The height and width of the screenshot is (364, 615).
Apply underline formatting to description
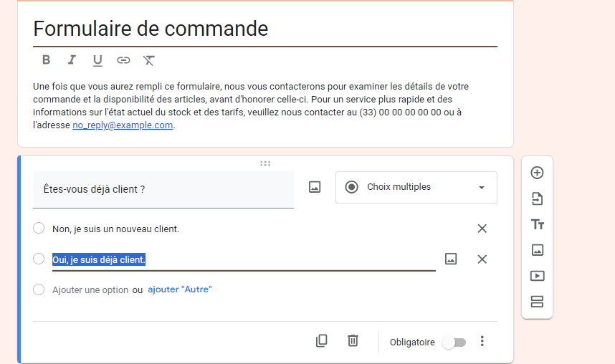coord(97,60)
